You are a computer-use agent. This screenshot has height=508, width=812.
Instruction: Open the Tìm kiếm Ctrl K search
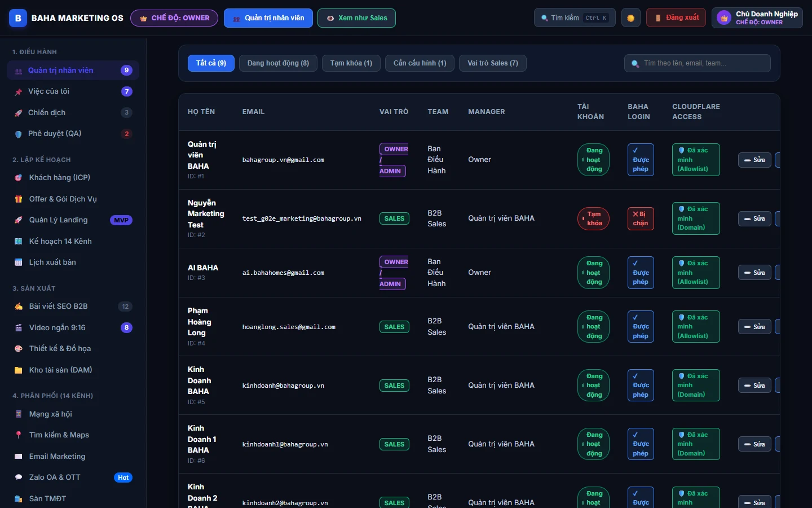click(x=575, y=18)
